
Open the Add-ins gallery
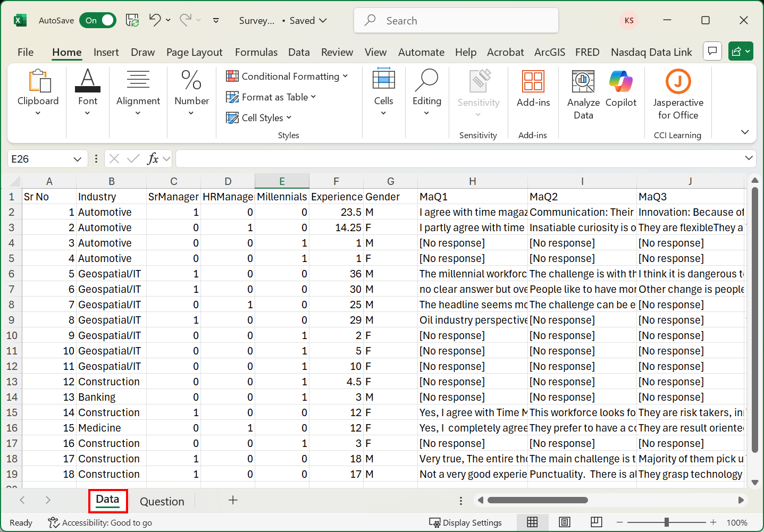click(533, 89)
